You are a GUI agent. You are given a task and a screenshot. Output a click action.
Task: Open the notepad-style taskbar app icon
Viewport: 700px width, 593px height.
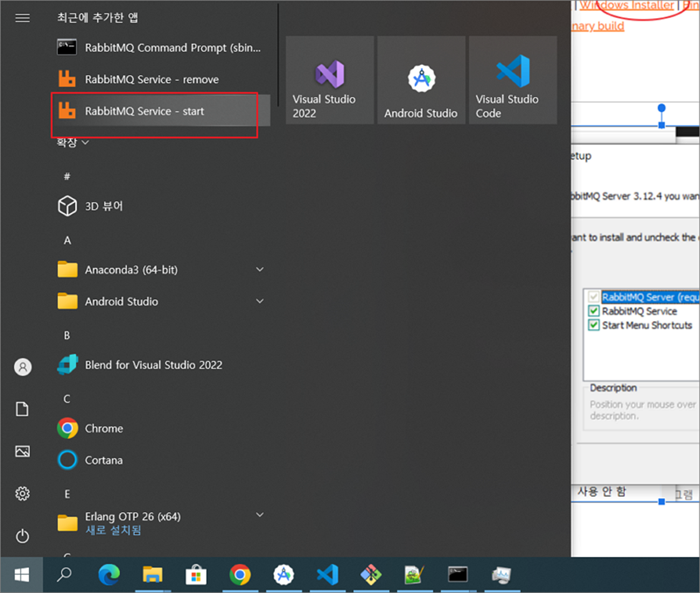click(414, 575)
